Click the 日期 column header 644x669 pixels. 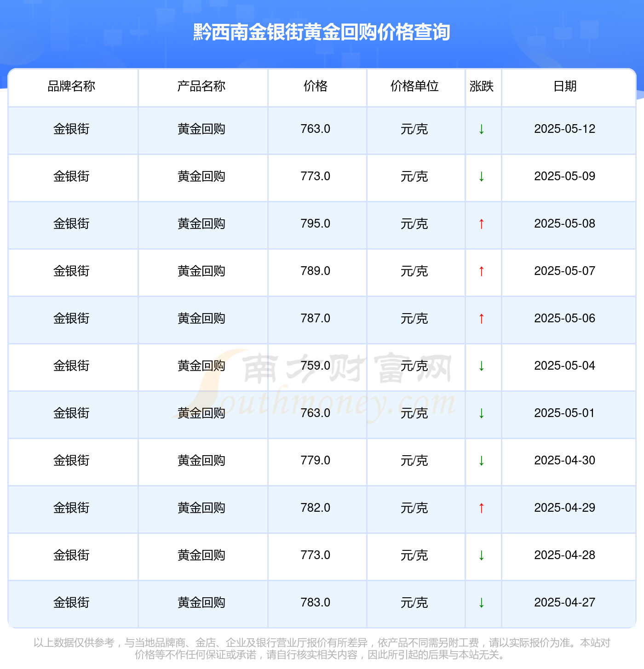(x=565, y=86)
